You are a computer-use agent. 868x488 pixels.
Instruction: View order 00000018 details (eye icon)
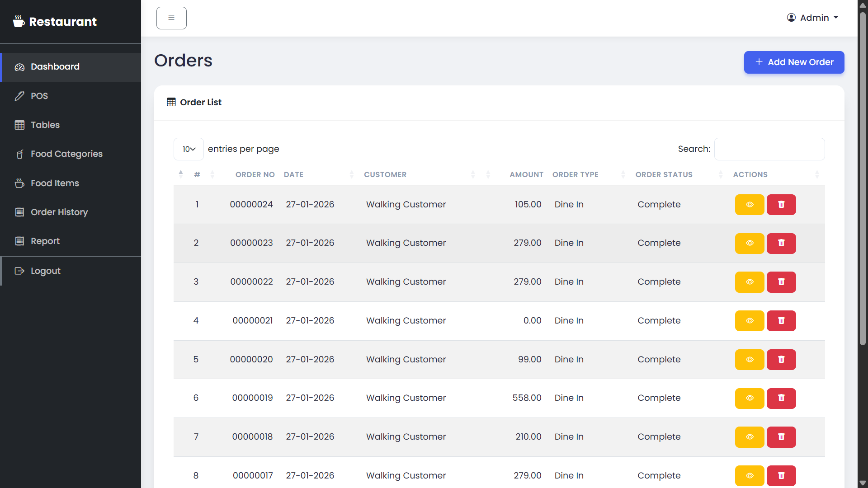pyautogui.click(x=750, y=437)
